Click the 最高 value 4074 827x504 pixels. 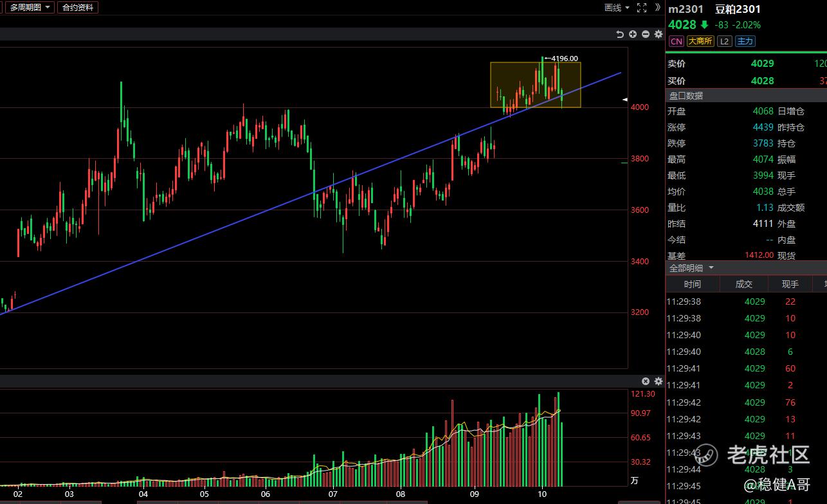(763, 159)
